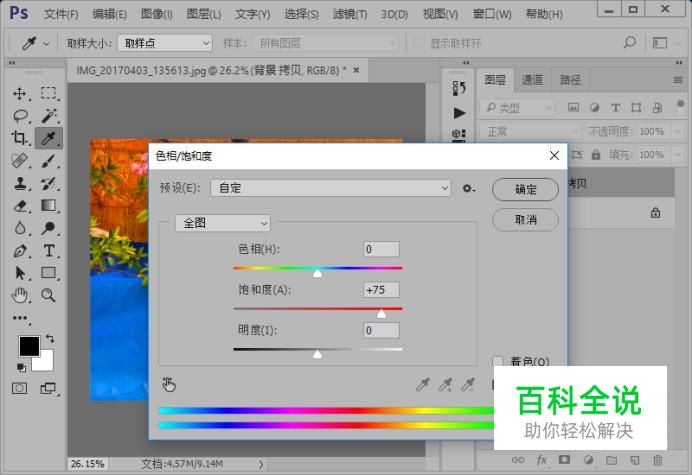Image resolution: width=692 pixels, height=475 pixels.
Task: Select the Brush tool
Action: pyautogui.click(x=49, y=161)
